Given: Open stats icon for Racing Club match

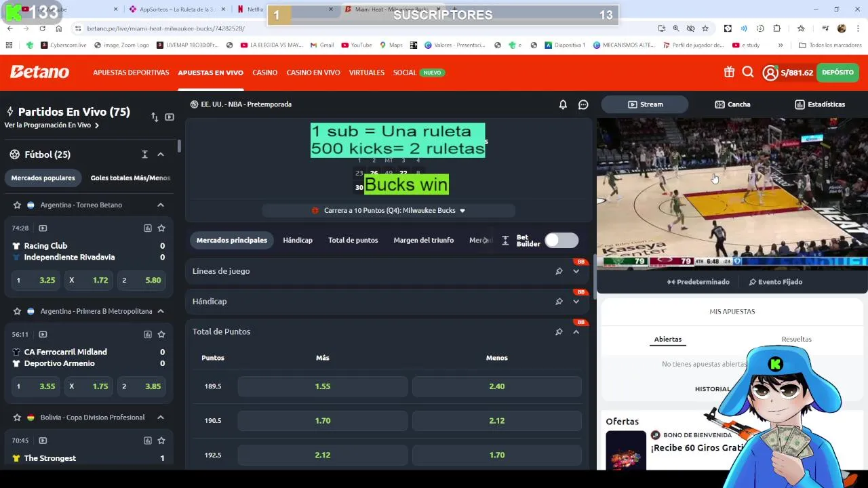Looking at the screenshot, I should [x=147, y=228].
